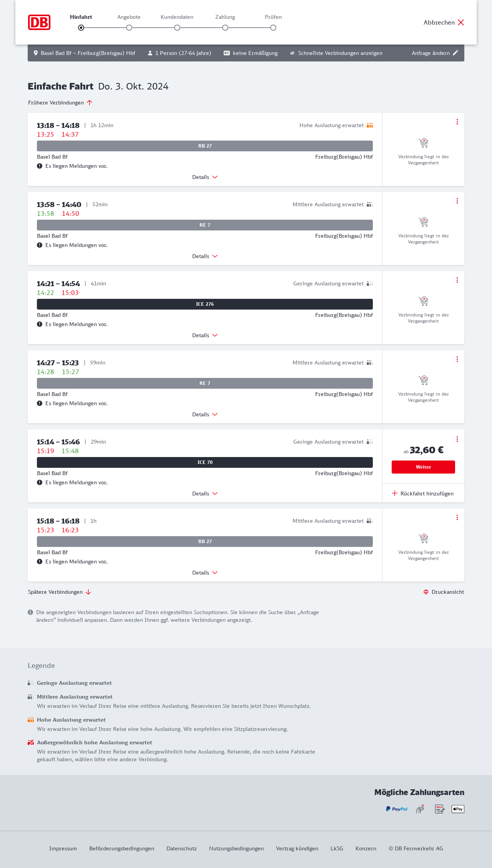Viewport: 492px width, 868px height.
Task: Load Spätere Verbindungen
Action: (59, 592)
